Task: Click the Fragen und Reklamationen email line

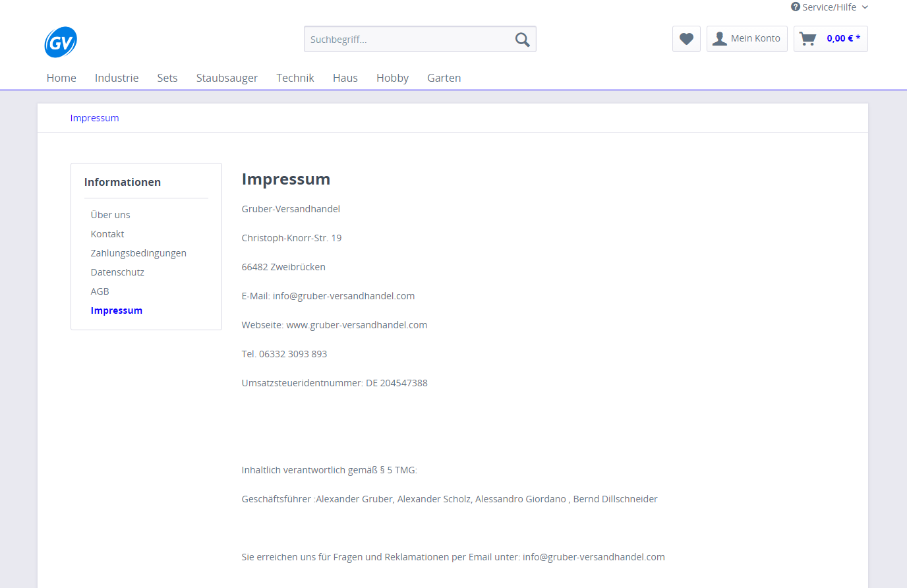Action: (x=453, y=557)
